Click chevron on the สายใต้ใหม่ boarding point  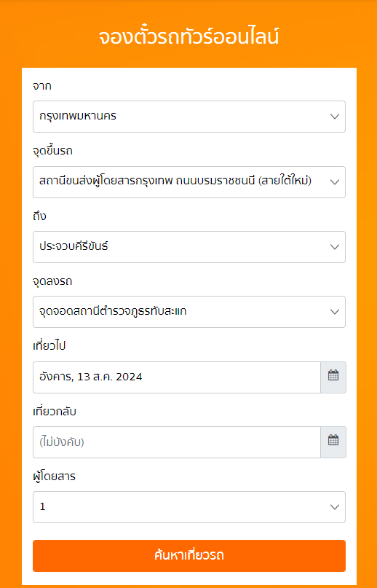pos(335,182)
